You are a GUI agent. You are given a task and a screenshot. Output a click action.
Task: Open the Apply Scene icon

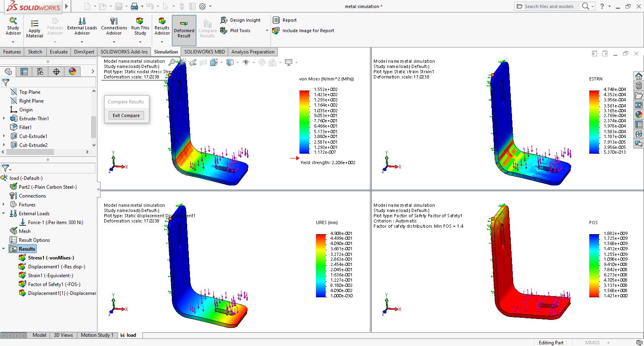272,62
